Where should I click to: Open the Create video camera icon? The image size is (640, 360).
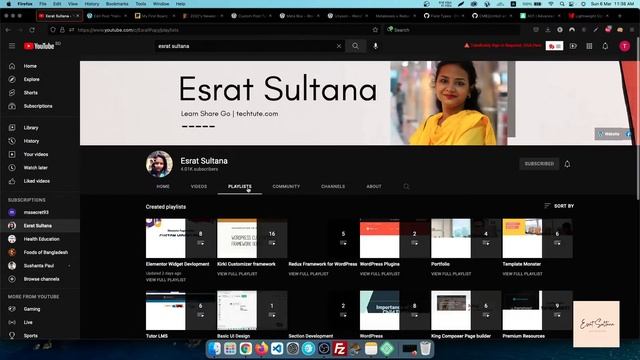click(573, 46)
